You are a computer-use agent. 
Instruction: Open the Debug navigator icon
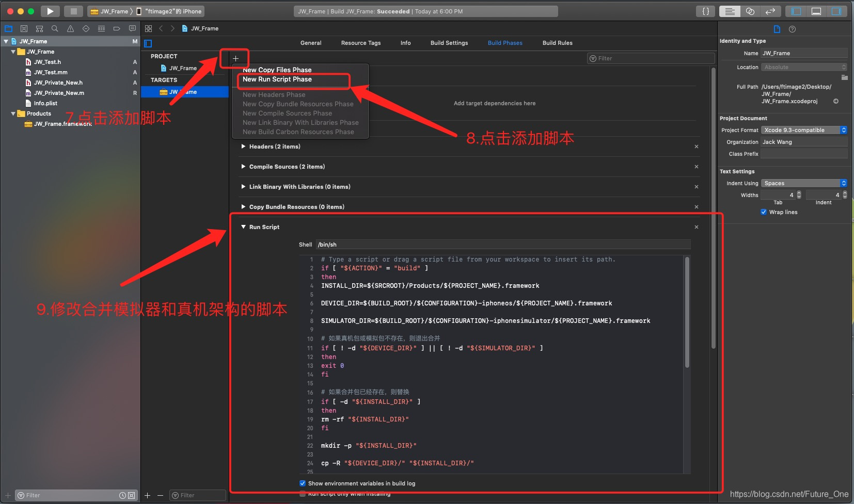pyautogui.click(x=101, y=28)
